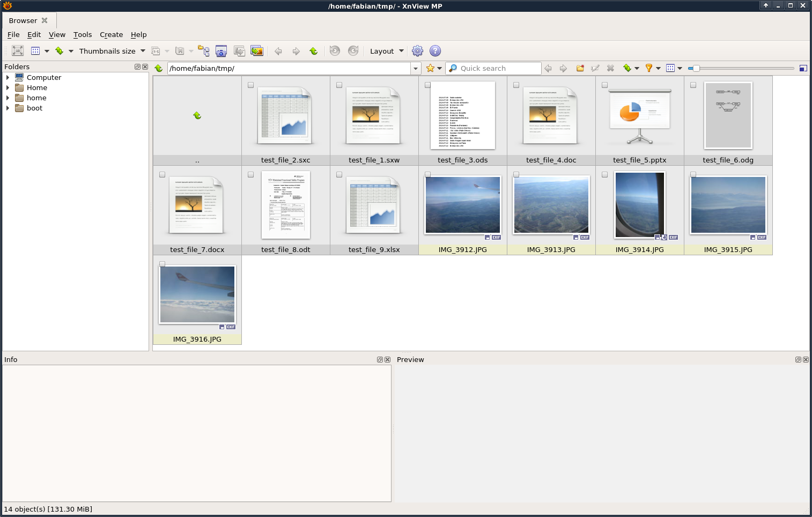Open the Settings gear icon
Viewport: 812px width, 517px height.
point(417,51)
